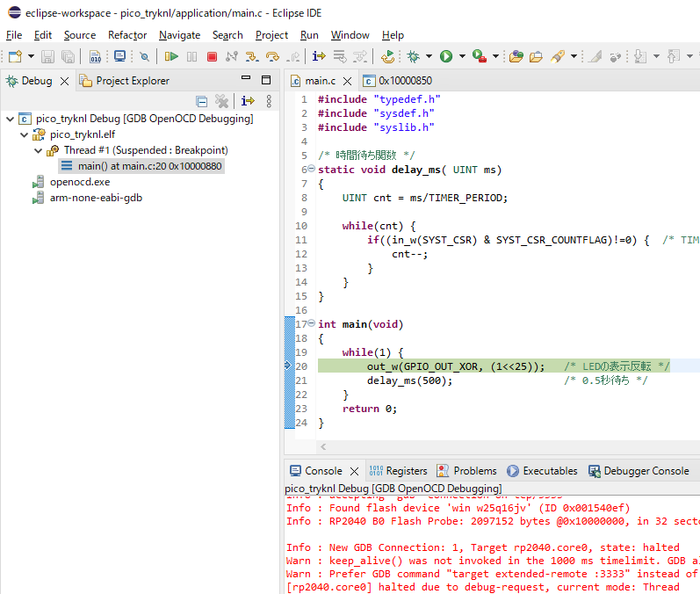Open the Run menu

(309, 35)
